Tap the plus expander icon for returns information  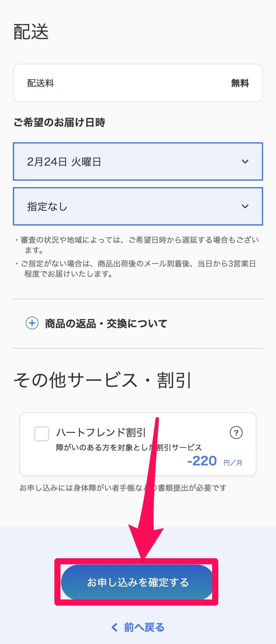32,324
